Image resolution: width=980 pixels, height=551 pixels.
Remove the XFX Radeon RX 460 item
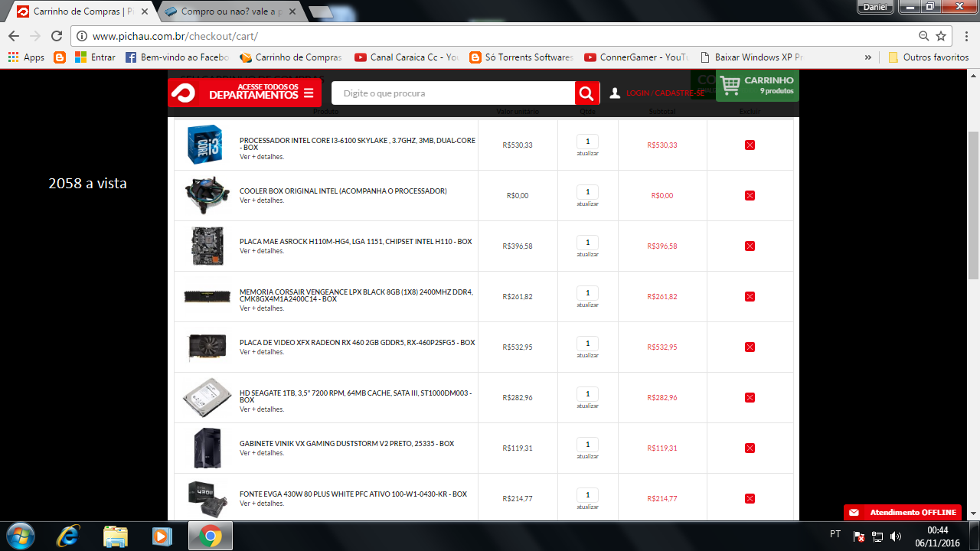750,347
